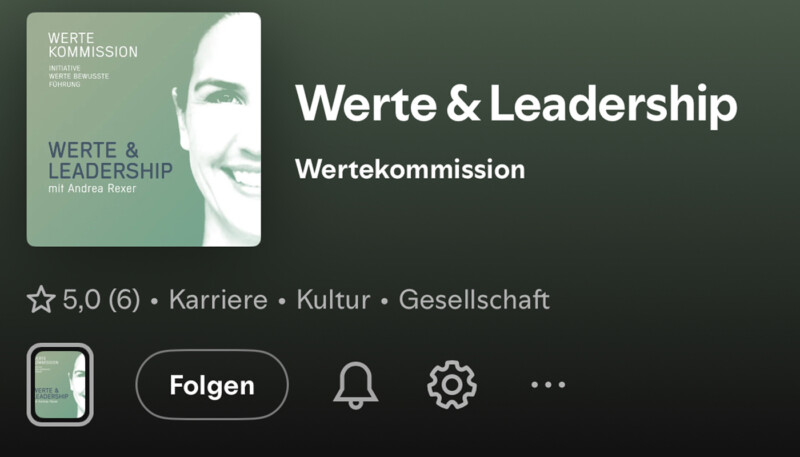
Task: Click the star rating icon
Action: (x=41, y=299)
